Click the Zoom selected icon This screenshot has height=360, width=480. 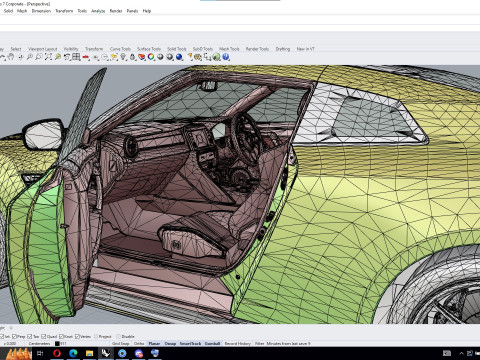click(58, 57)
